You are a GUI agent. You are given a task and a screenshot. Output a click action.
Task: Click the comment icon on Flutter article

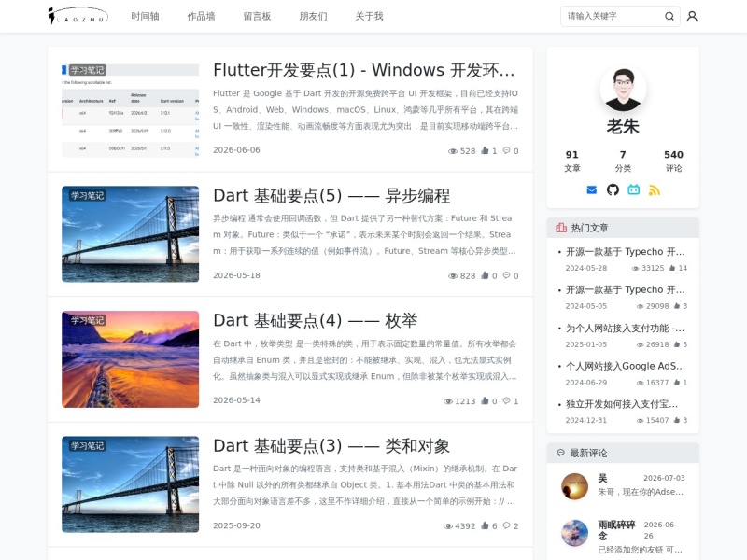pyautogui.click(x=506, y=150)
